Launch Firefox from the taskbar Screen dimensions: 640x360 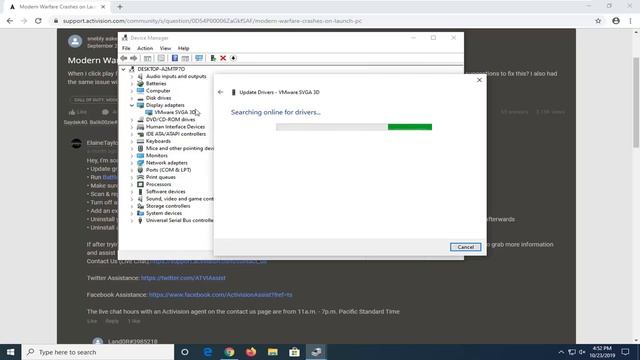tap(251, 352)
